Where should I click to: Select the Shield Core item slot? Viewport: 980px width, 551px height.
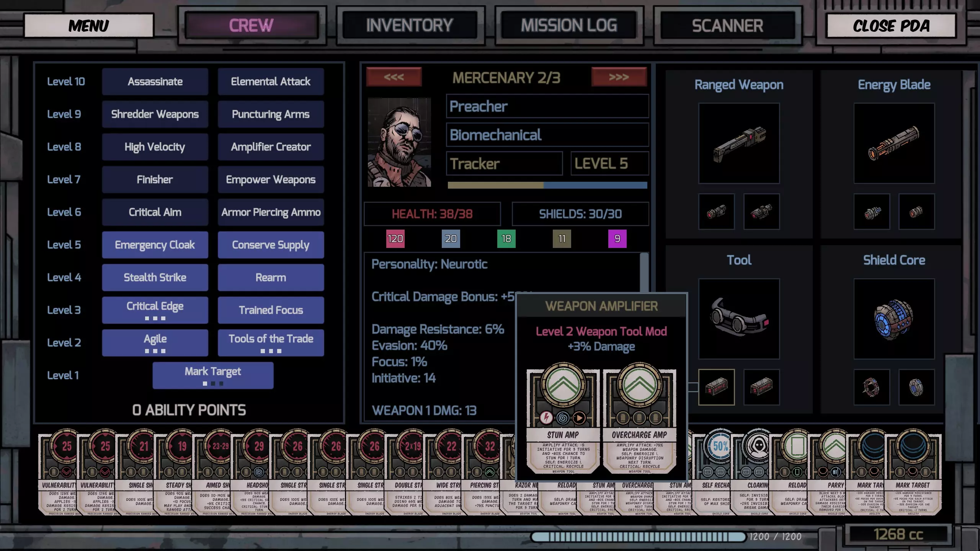pyautogui.click(x=894, y=319)
